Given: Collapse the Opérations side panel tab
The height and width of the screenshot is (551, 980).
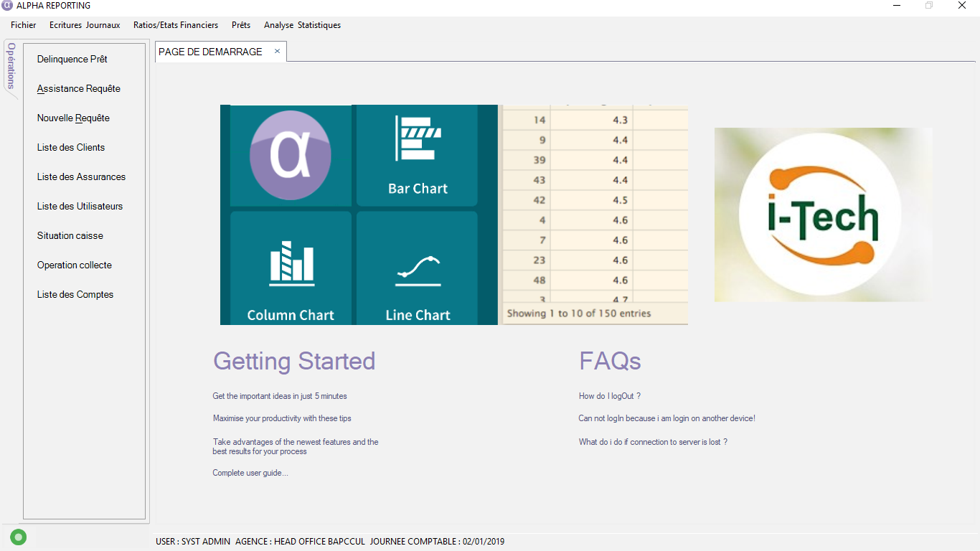Looking at the screenshot, I should point(11,66).
